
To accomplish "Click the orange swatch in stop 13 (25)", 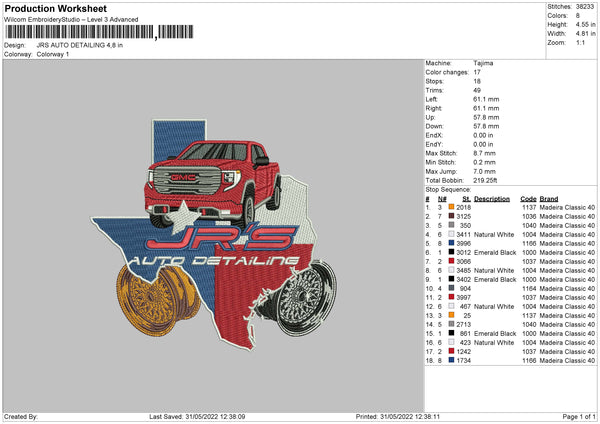I will point(451,315).
